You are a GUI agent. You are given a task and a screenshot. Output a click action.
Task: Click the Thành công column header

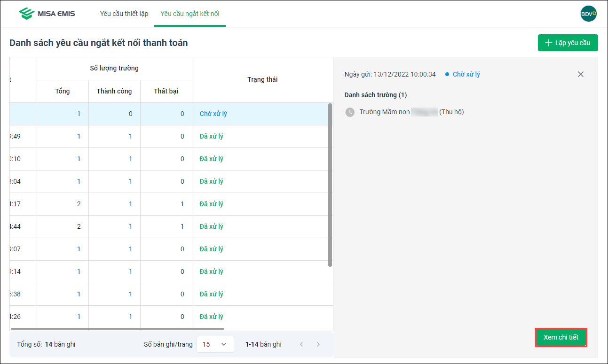pyautogui.click(x=114, y=91)
